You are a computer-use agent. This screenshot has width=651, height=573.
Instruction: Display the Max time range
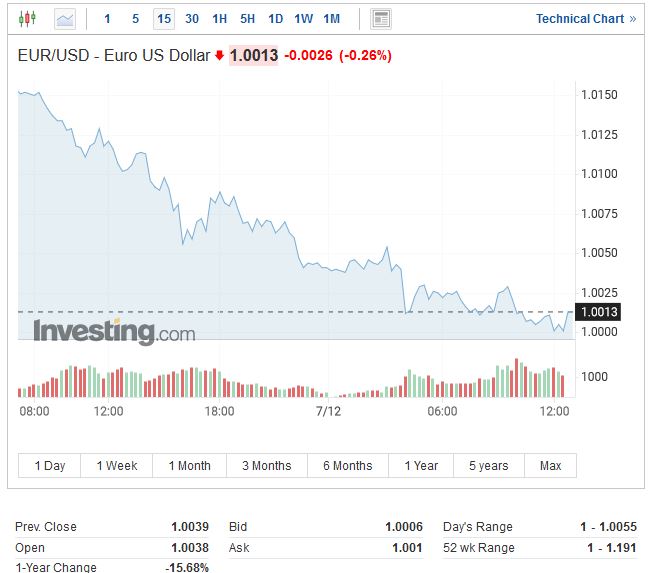point(550,465)
